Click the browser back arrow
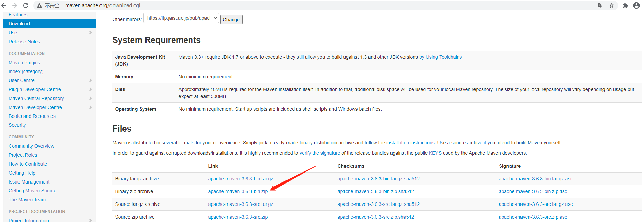The height and width of the screenshot is (222, 644). [4, 5]
